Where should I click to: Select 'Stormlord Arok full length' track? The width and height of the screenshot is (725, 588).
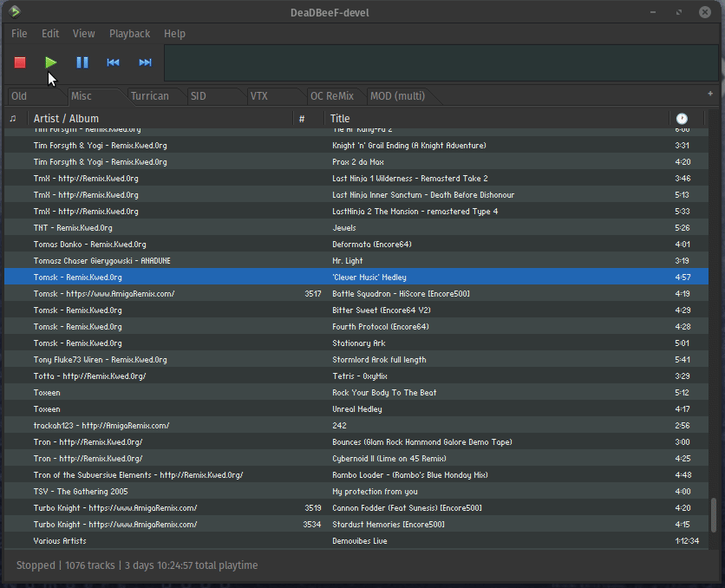tap(356, 360)
